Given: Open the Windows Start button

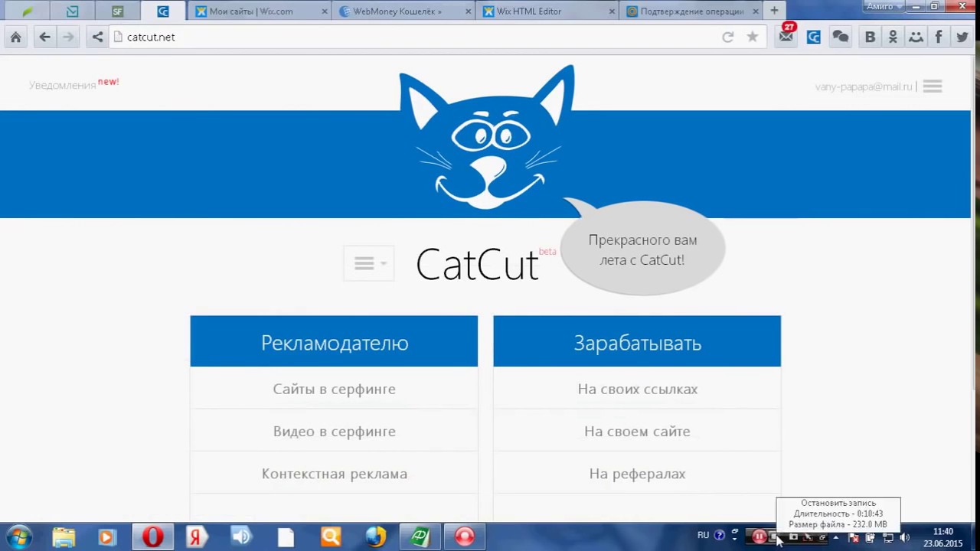Looking at the screenshot, I should (18, 536).
